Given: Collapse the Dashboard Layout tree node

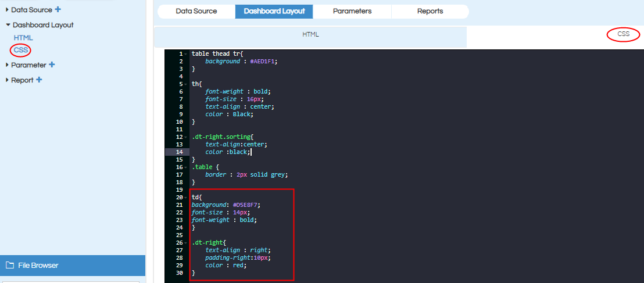Looking at the screenshot, I should [x=8, y=24].
